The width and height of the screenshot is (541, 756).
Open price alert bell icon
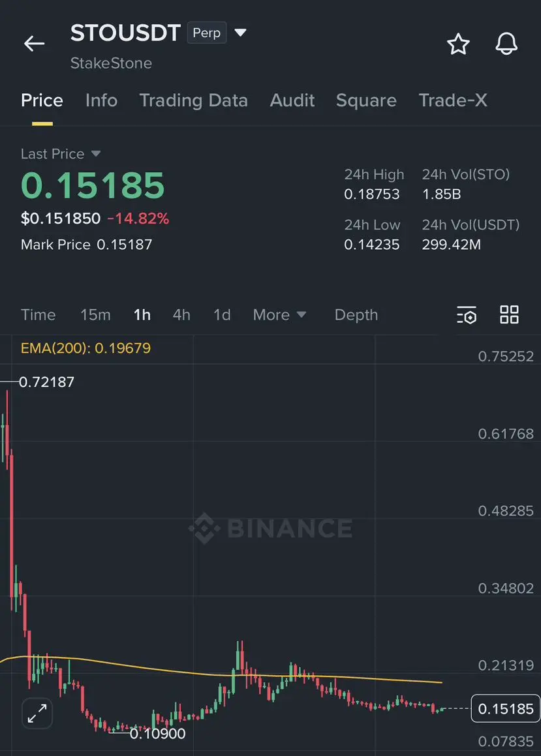[506, 44]
